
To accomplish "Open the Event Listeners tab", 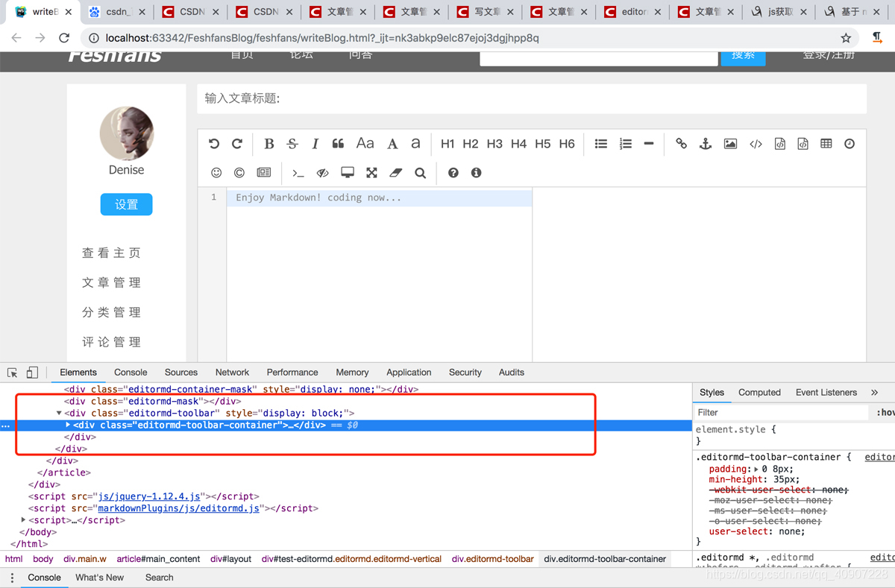I will (x=826, y=393).
